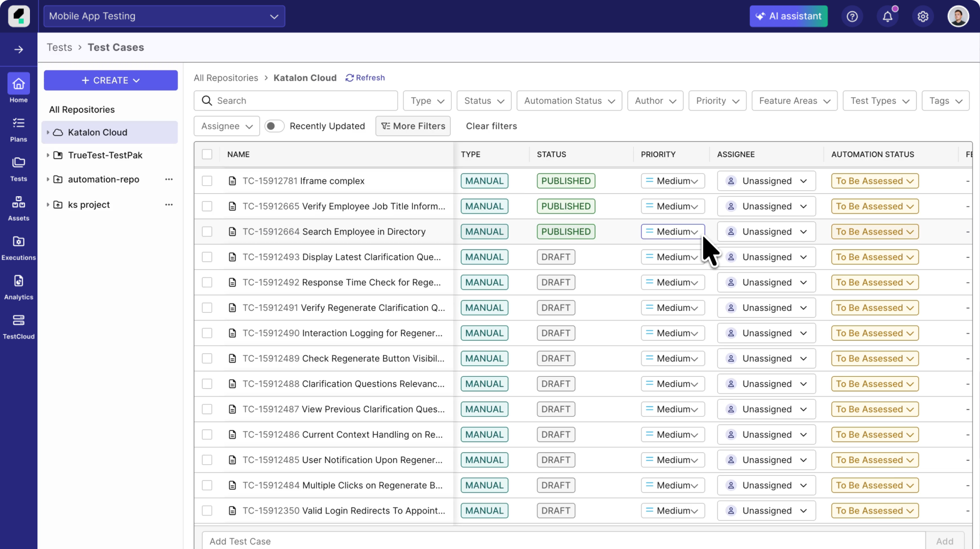This screenshot has height=549, width=980.
Task: Open Analytics from the left sidebar
Action: [x=18, y=286]
